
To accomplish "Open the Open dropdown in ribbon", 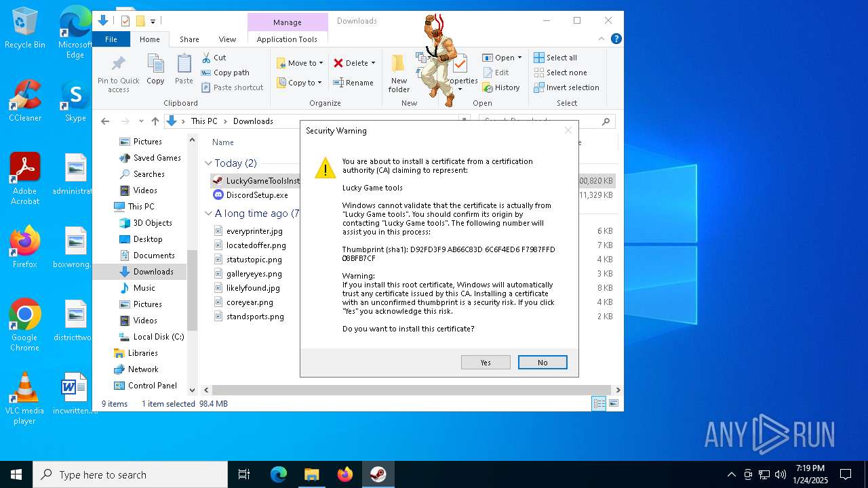I will click(502, 58).
